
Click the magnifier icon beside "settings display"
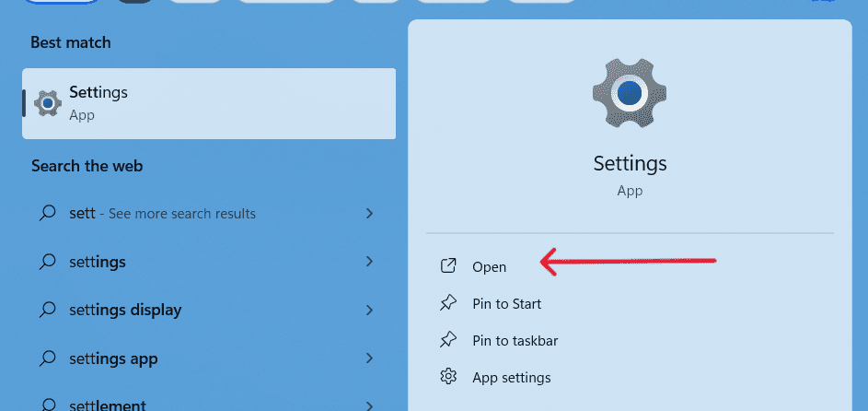point(48,310)
